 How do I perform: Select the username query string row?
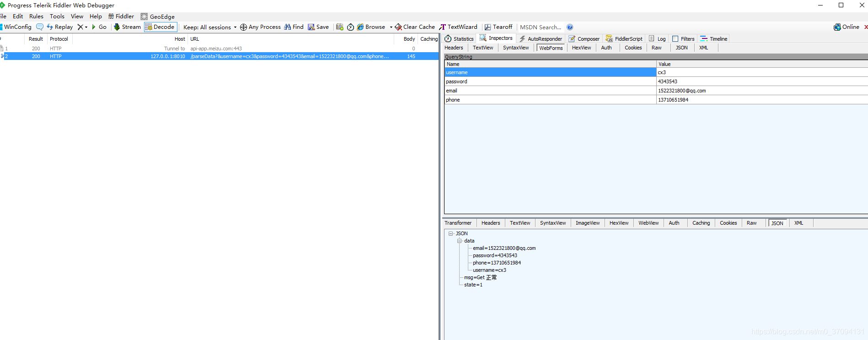point(656,72)
